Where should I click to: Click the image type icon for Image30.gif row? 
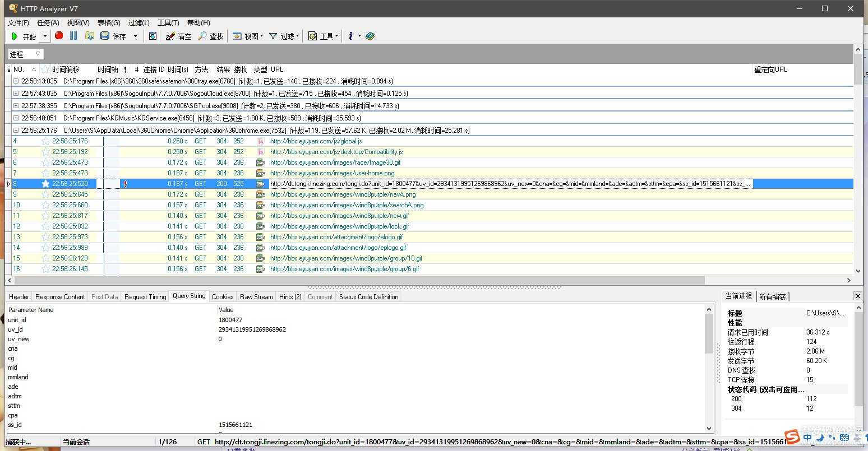pyautogui.click(x=260, y=162)
